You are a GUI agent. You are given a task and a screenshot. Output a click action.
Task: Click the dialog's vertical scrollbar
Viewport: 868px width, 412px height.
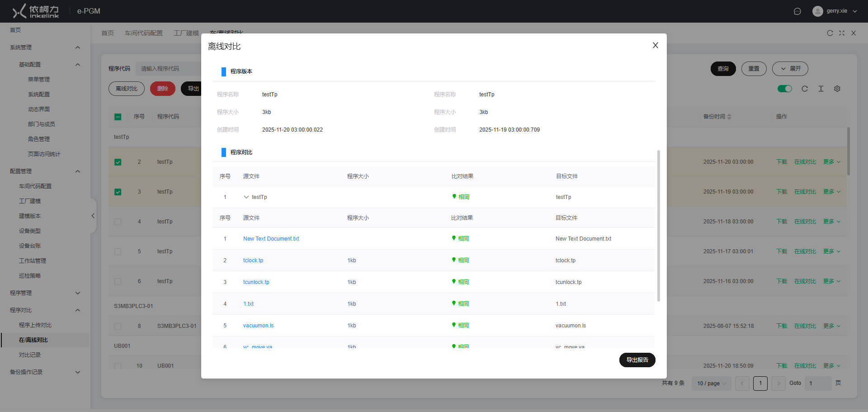pyautogui.click(x=658, y=226)
